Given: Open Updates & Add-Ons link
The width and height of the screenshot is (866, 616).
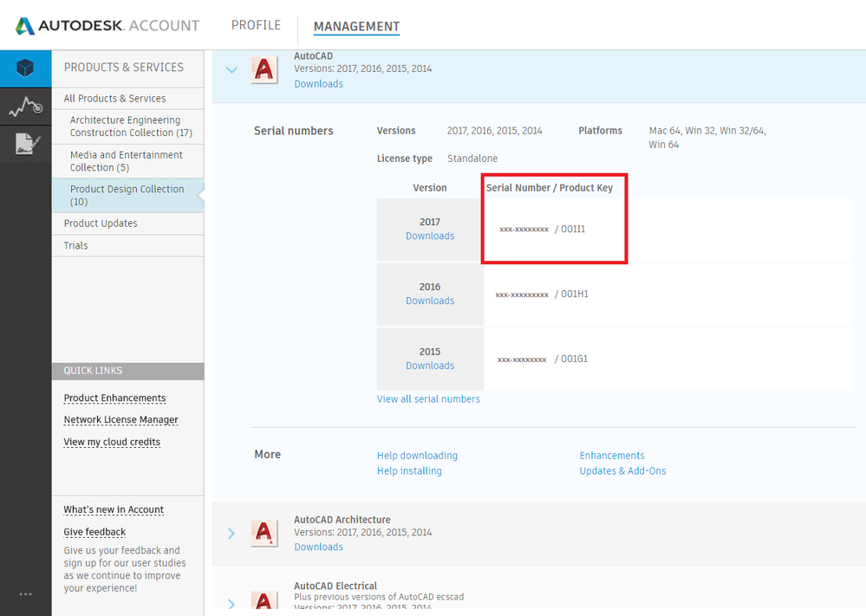Looking at the screenshot, I should (x=622, y=470).
